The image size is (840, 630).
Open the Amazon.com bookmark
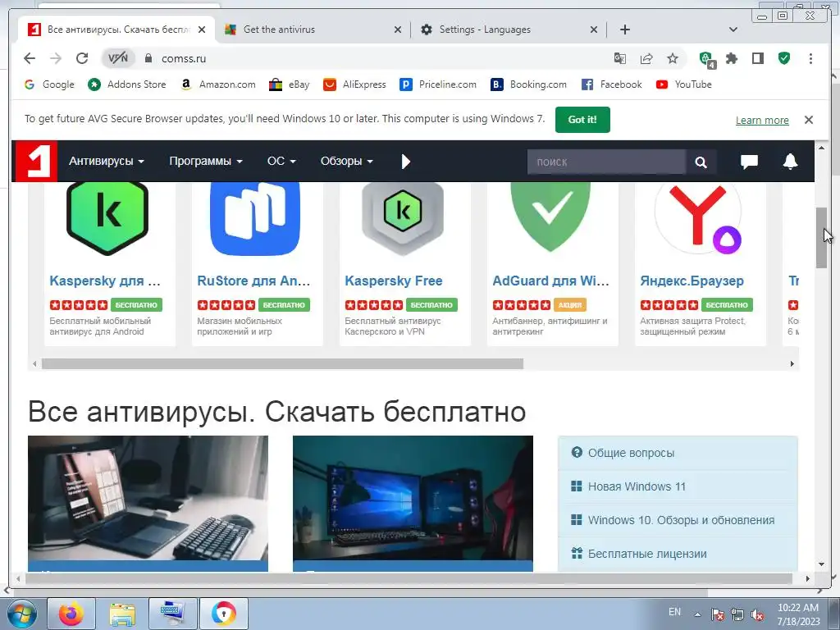coord(218,84)
